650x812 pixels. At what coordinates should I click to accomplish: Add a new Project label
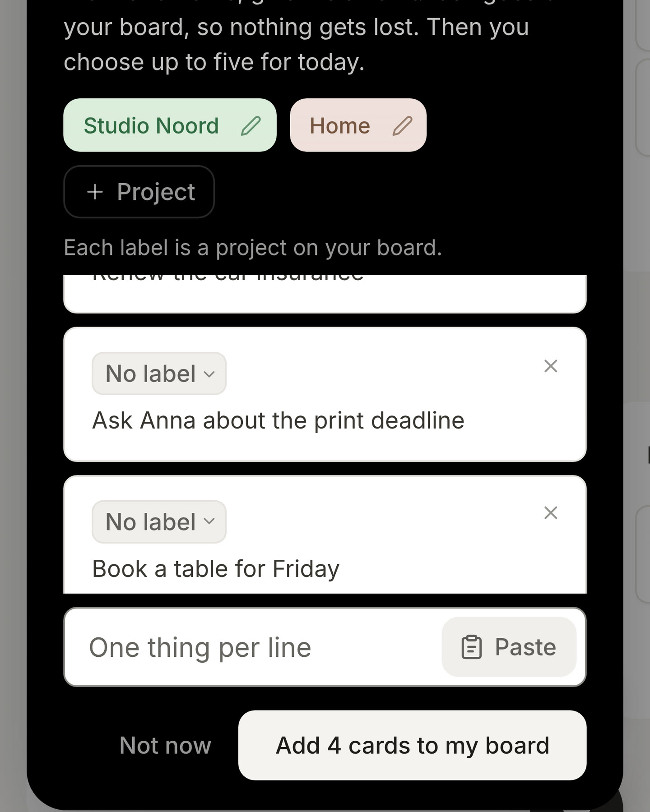(x=139, y=192)
